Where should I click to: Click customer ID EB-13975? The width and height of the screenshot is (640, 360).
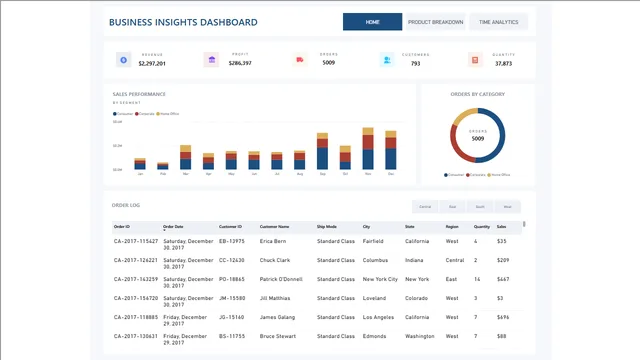tap(232, 241)
